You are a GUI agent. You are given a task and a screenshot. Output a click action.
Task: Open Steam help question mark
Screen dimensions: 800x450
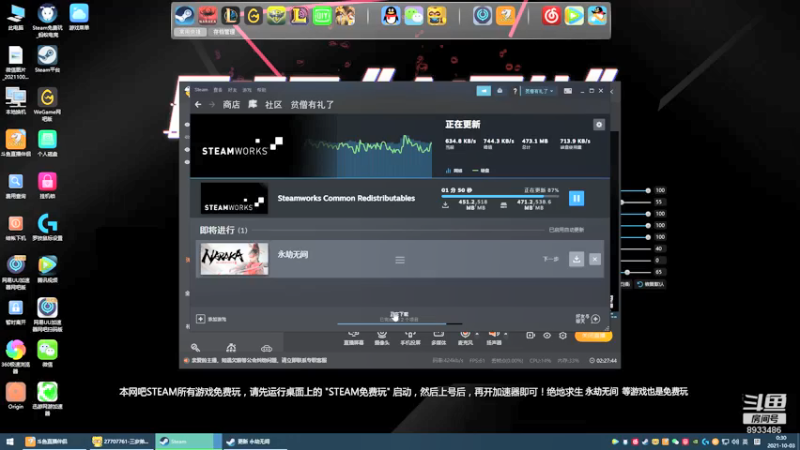(515, 91)
